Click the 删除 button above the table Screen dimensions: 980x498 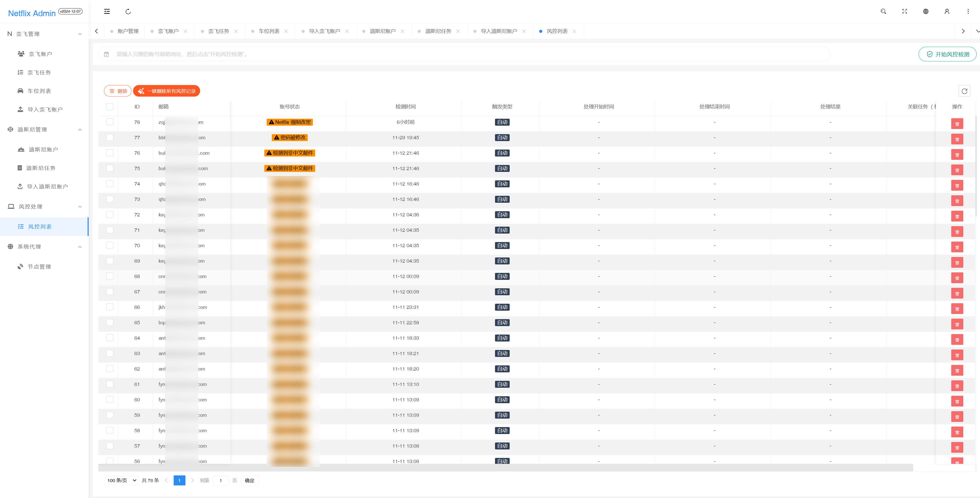tap(118, 91)
